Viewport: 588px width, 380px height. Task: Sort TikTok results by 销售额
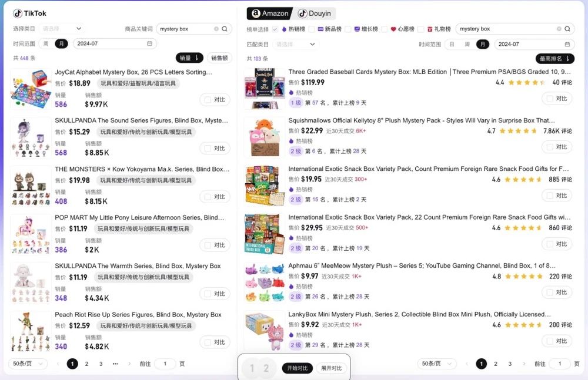[221, 58]
